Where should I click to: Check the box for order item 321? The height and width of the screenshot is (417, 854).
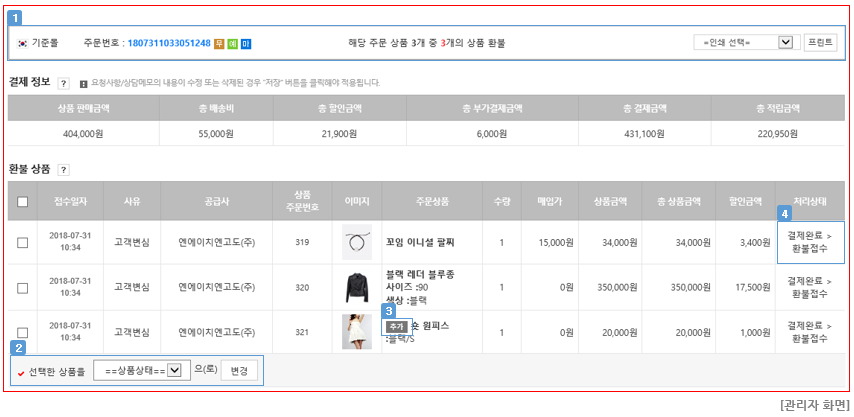(22, 332)
